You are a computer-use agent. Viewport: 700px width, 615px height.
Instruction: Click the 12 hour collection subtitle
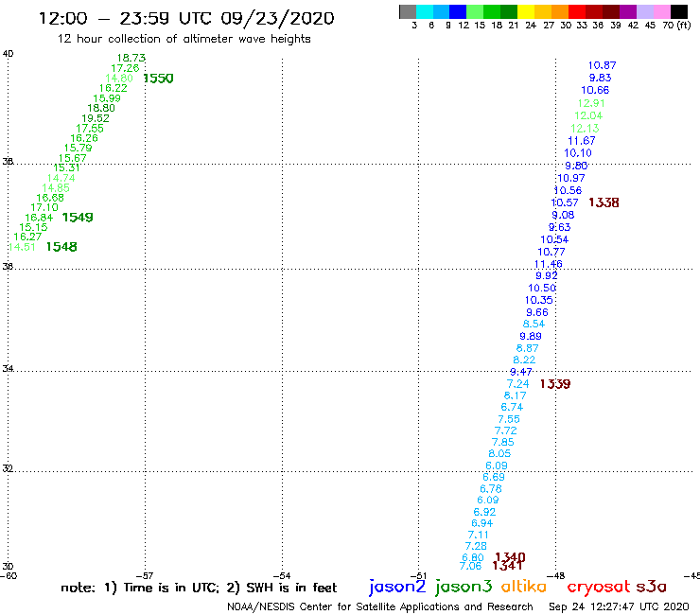pos(184,39)
